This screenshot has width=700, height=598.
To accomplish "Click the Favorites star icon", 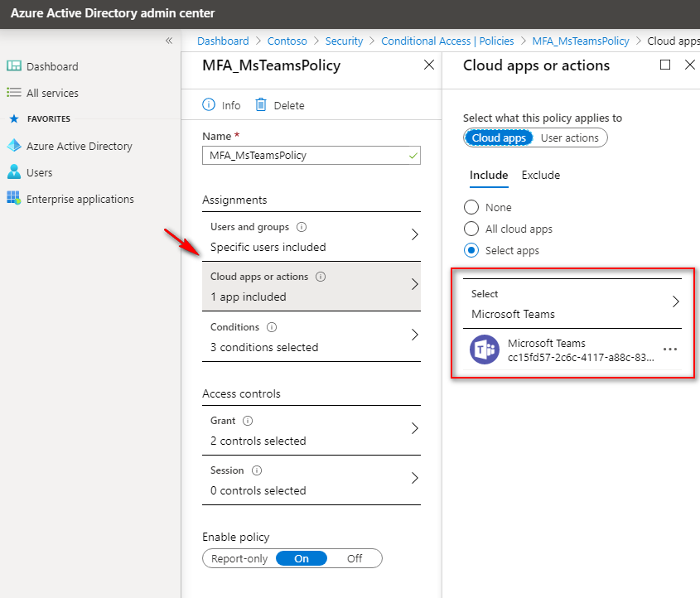I will 14,118.
